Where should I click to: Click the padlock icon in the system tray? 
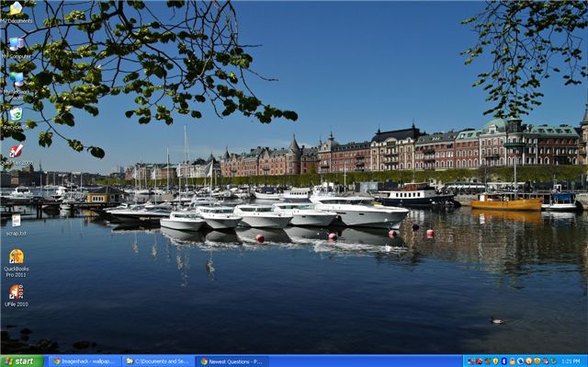click(513, 361)
